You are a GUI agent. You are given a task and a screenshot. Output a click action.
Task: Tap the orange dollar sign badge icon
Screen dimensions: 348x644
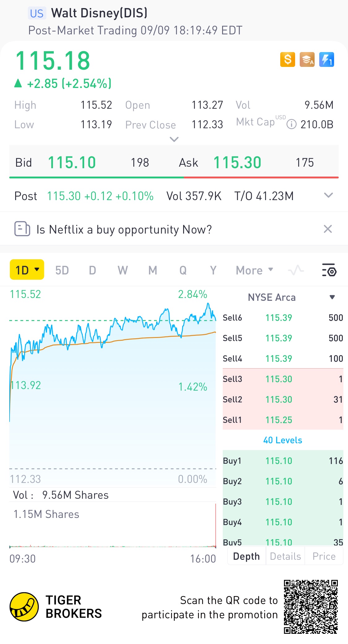pyautogui.click(x=287, y=59)
